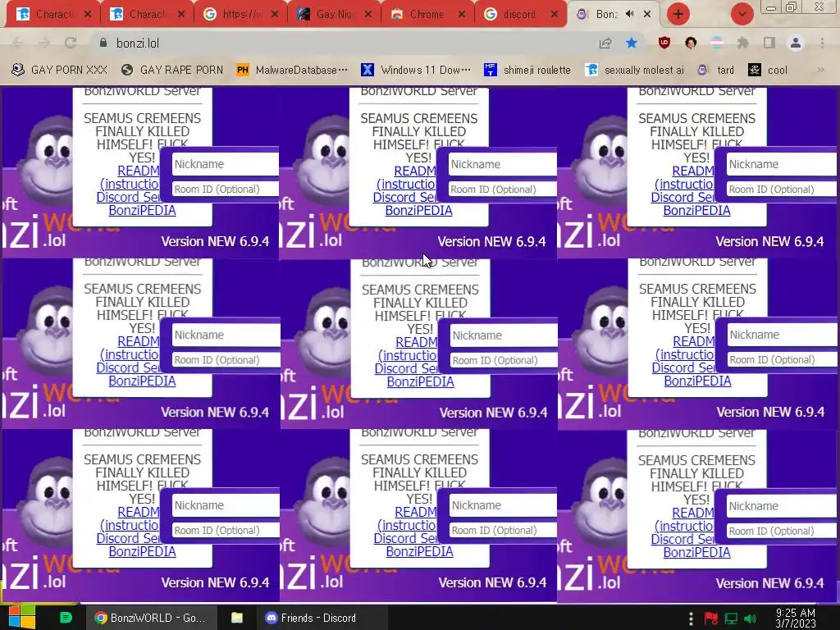This screenshot has width=840, height=630.
Task: Click the red flag tray icon
Action: pyautogui.click(x=711, y=619)
